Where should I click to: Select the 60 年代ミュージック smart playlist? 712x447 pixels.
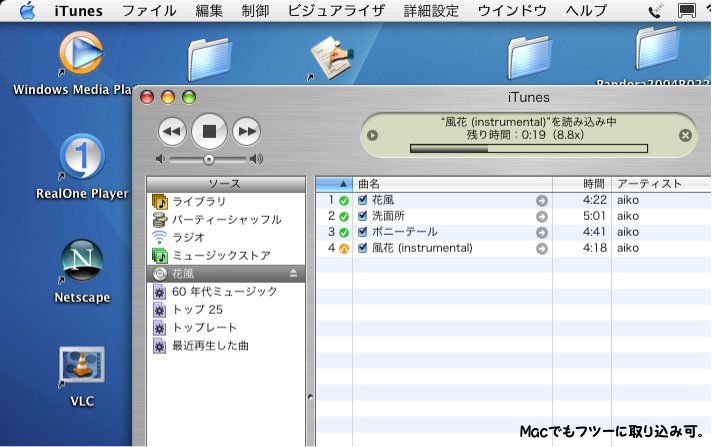click(226, 292)
